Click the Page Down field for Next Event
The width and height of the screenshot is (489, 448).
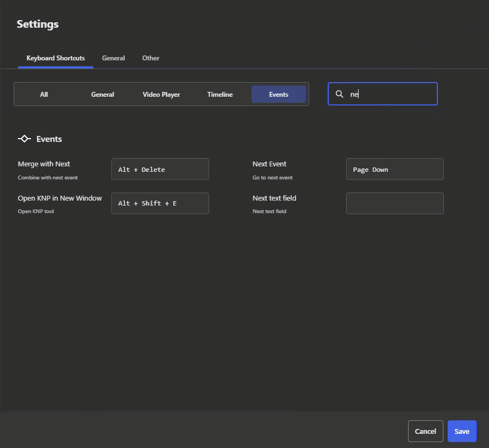tap(395, 169)
